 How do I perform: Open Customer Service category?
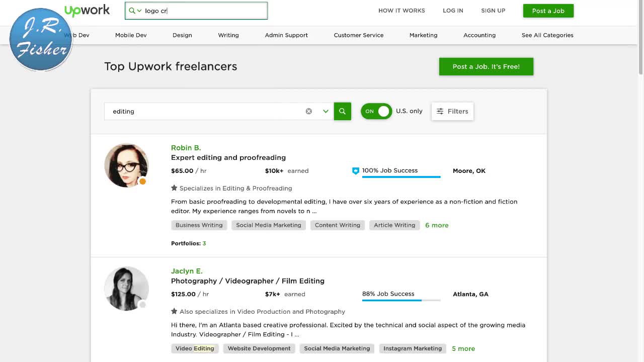359,35
